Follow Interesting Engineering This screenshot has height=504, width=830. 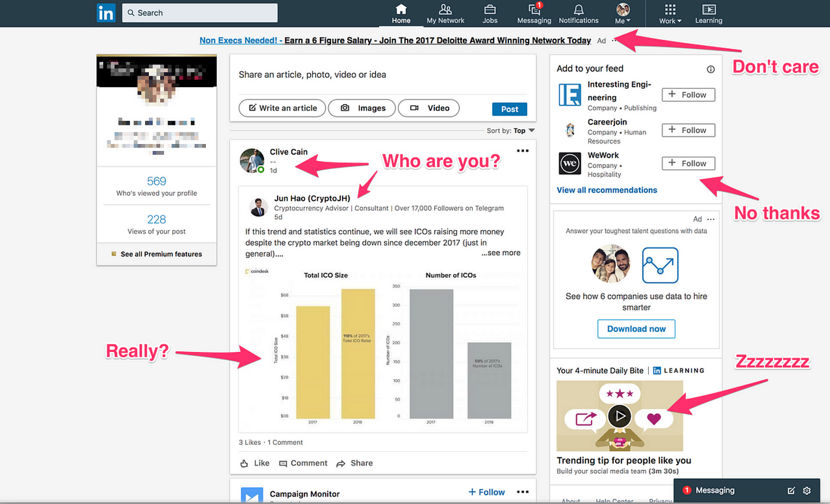coord(688,95)
